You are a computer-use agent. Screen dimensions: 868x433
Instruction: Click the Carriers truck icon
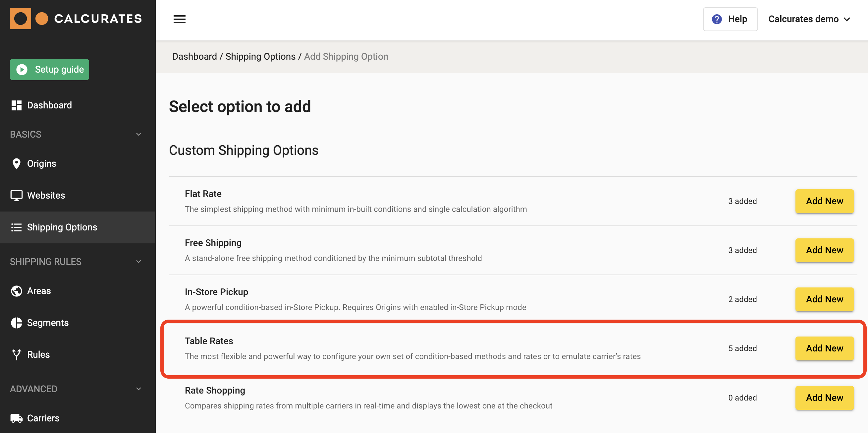coord(16,418)
